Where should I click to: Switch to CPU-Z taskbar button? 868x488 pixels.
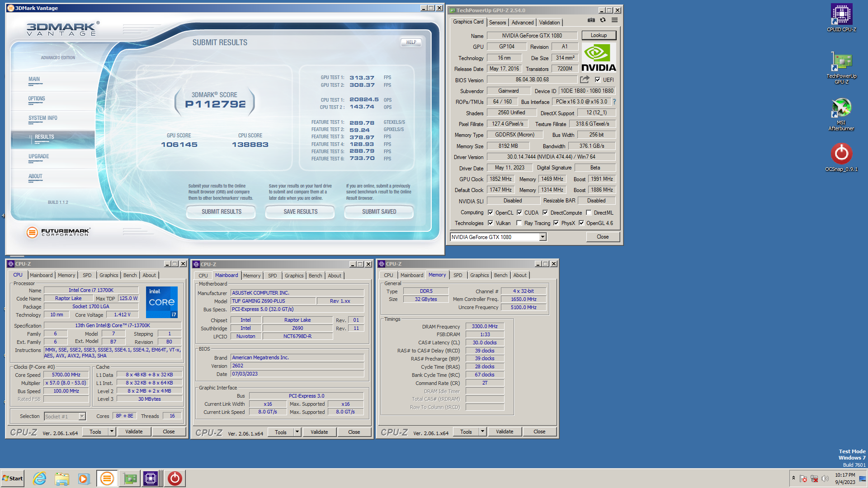coord(151,479)
